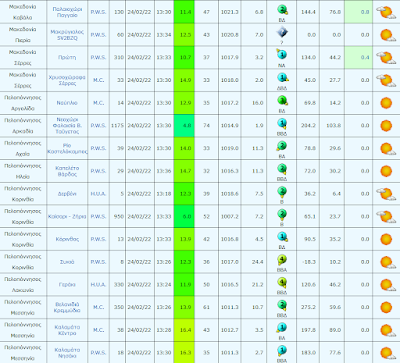Viewport: 400px width, 363px height.
Task: Click the wind direction icon for Δερβένι
Action: pos(282,192)
